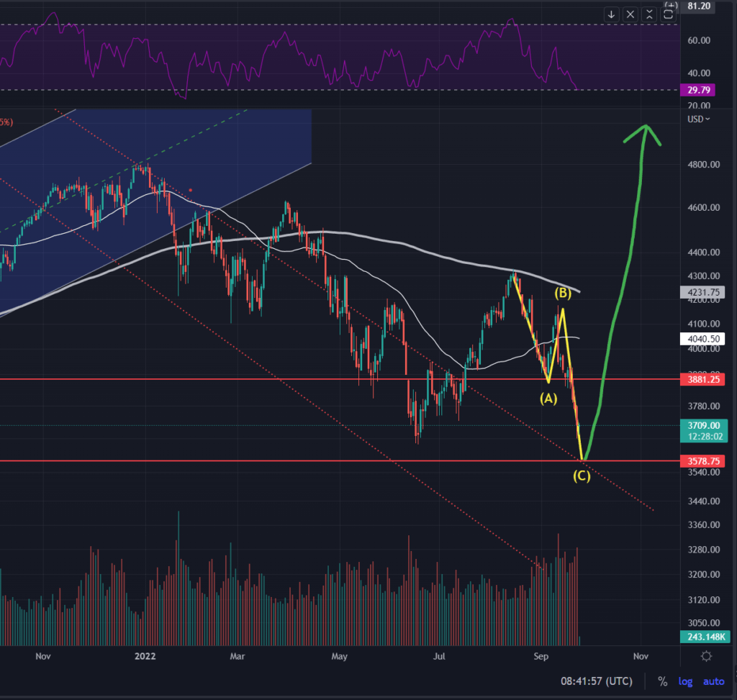Open the UTC time zone menu

click(597, 681)
